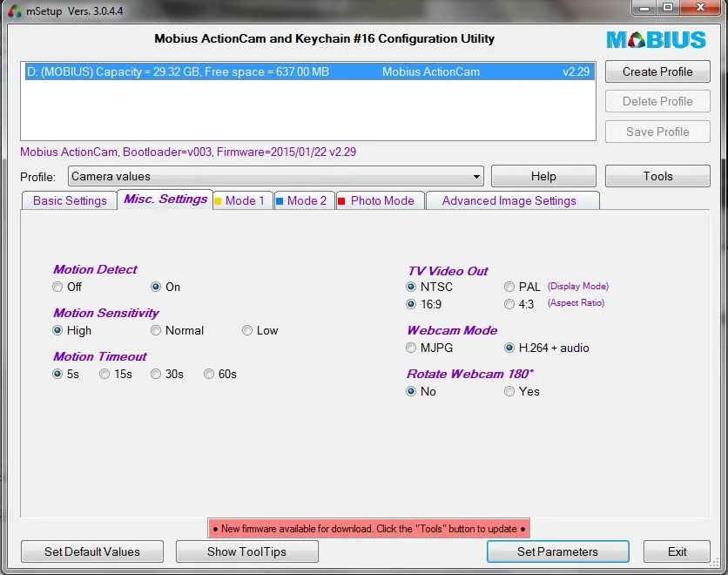
Task: Click the new firmware available notice
Action: point(368,529)
